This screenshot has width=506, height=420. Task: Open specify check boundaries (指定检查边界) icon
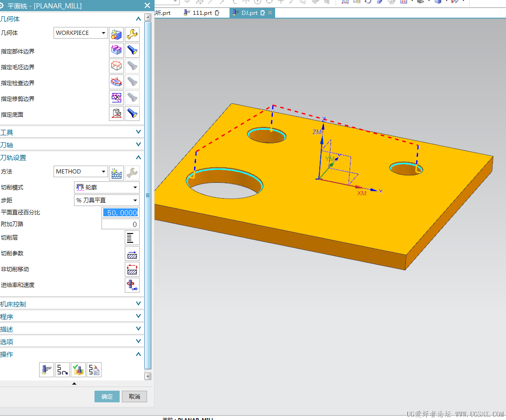coord(116,81)
